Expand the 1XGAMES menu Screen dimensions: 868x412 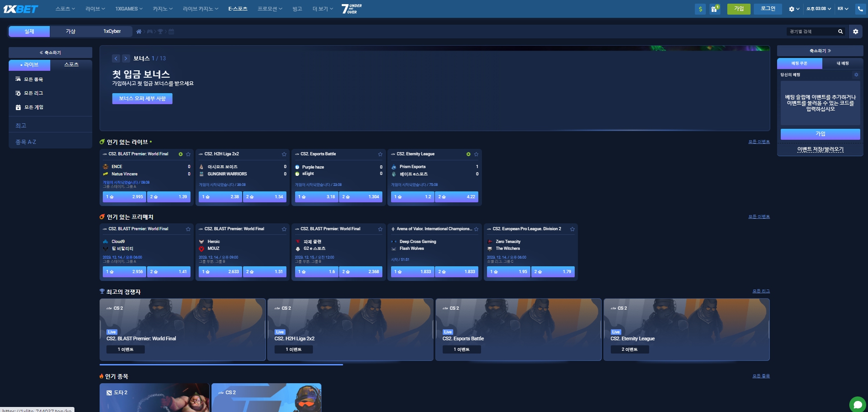tap(129, 9)
